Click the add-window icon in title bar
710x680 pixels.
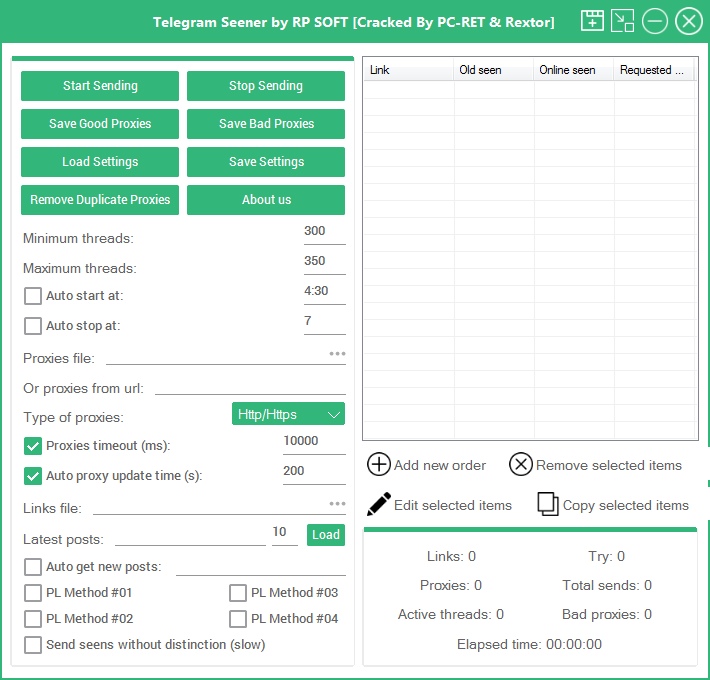[x=592, y=21]
